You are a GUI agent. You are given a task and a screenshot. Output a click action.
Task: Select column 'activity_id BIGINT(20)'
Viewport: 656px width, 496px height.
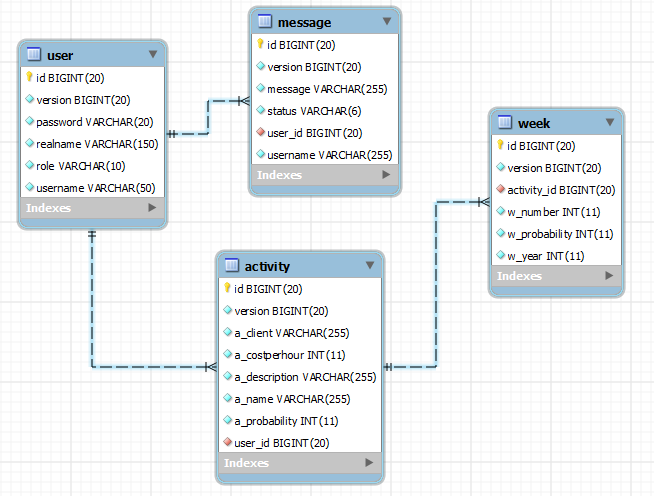point(561,190)
